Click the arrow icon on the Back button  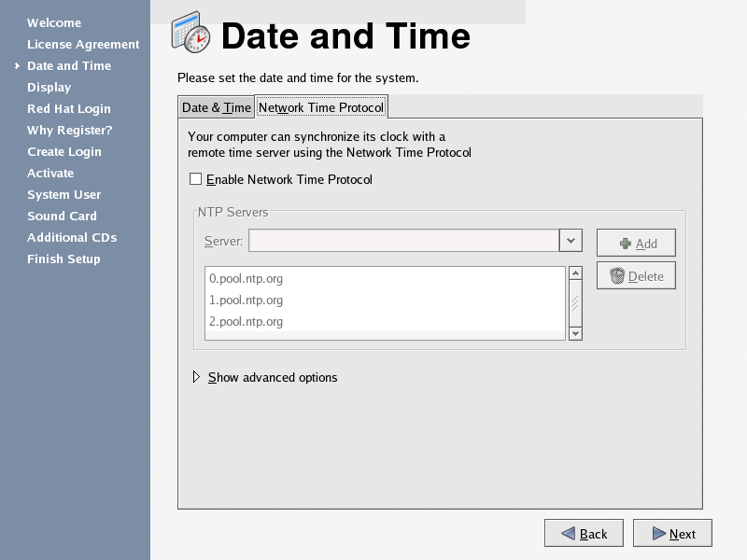coord(568,534)
